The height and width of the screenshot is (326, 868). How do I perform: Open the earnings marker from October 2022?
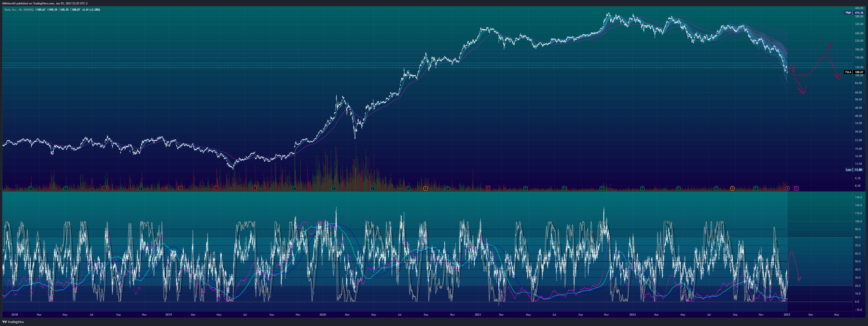click(755, 189)
